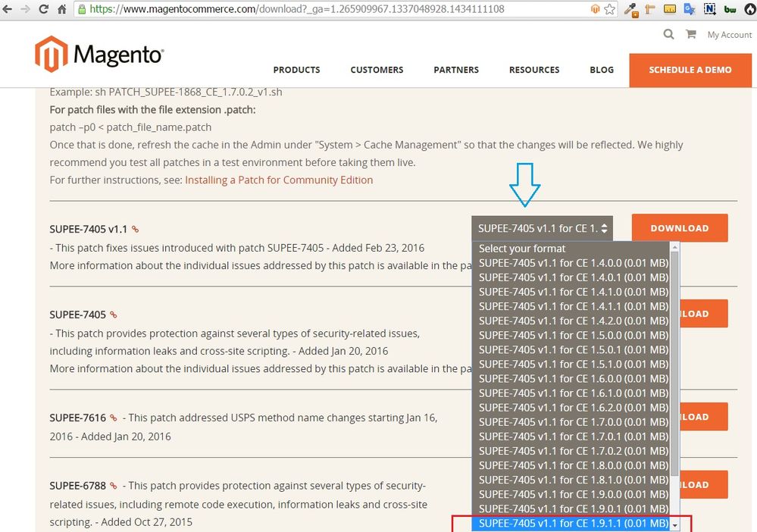Screen dimensions: 757x532
Task: Open the Partners menu
Action: [x=456, y=70]
